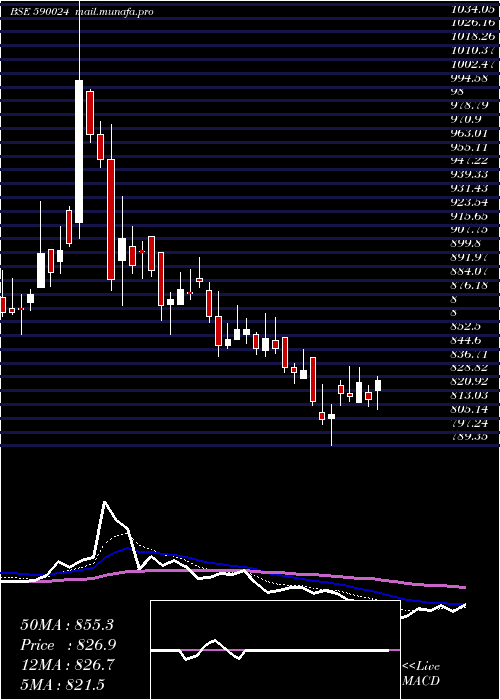The width and height of the screenshot is (500, 700).
Task: Click inside the MACD inset chart box
Action: click(x=275, y=650)
